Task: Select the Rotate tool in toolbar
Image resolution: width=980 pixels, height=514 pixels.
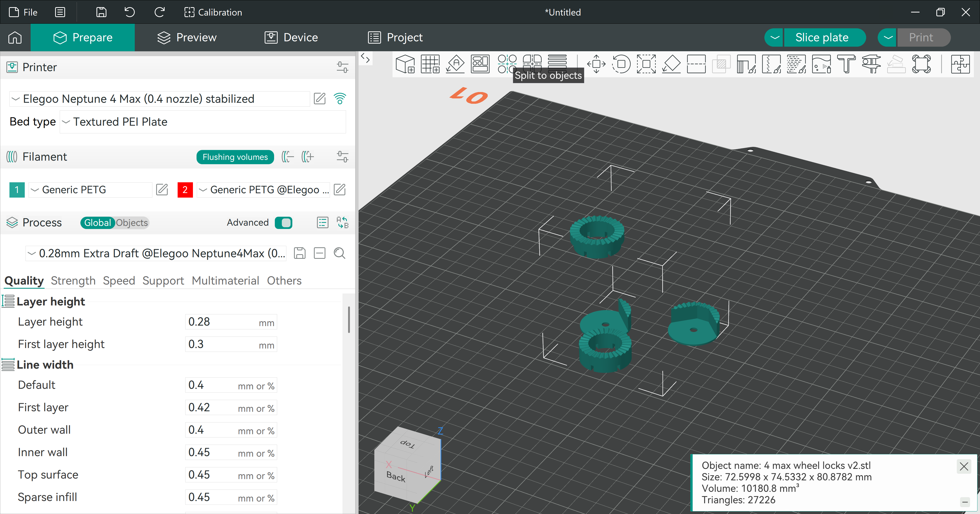Action: tap(621, 64)
